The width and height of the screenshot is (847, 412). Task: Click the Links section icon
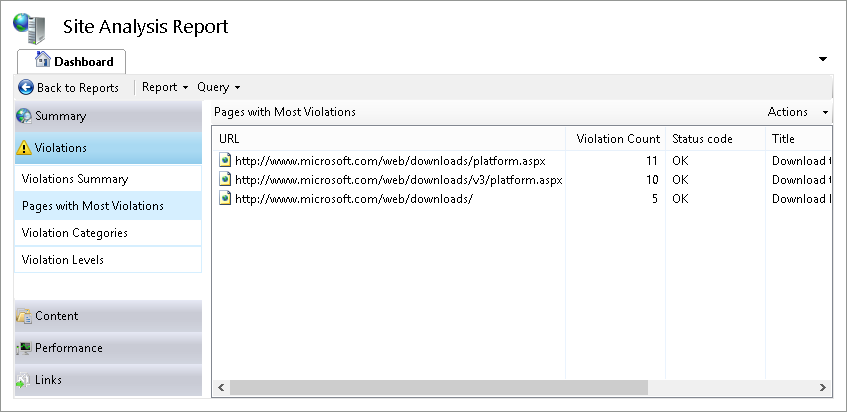pos(24,380)
